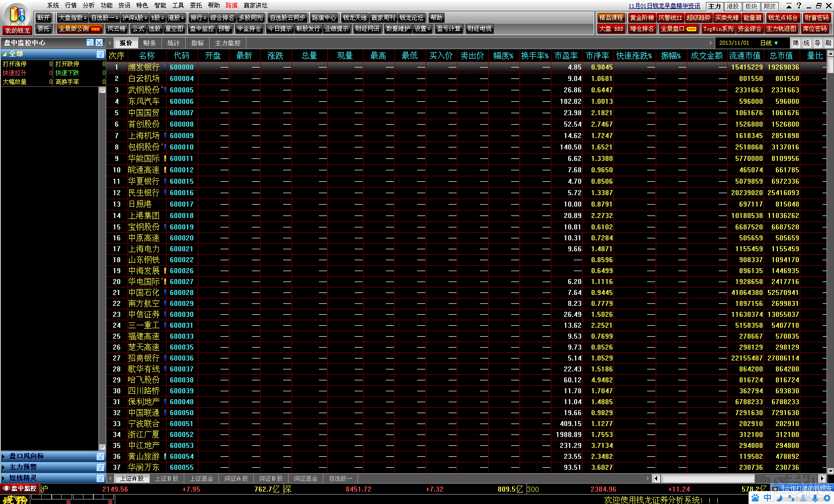Switch to the 深证A股 bottom tab

(236, 479)
